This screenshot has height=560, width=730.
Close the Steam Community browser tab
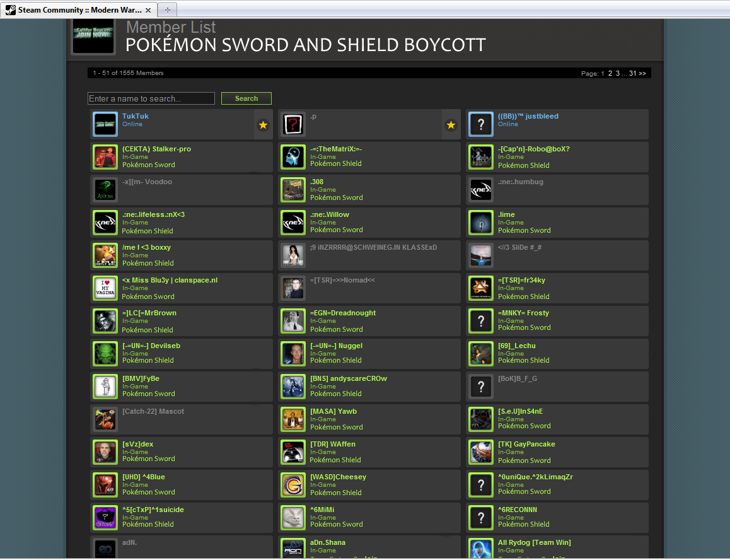[148, 10]
